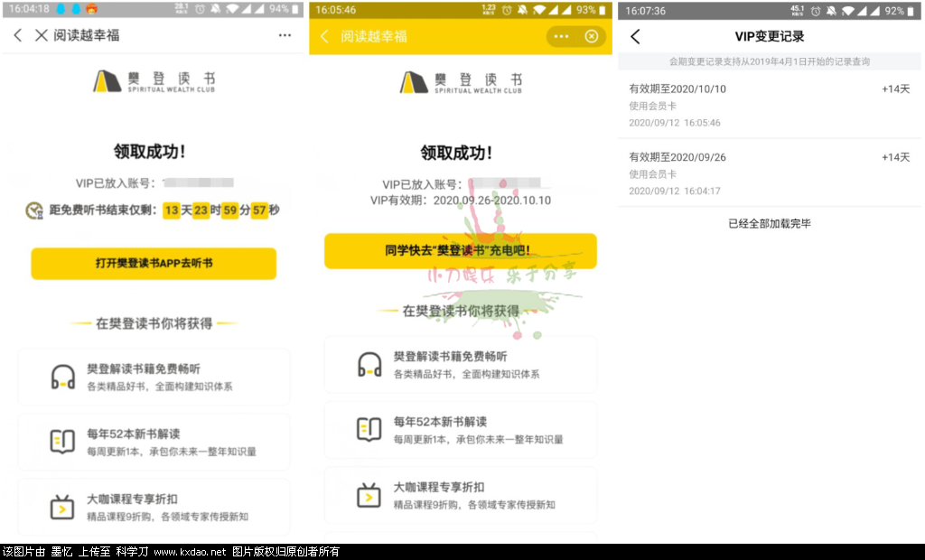Click the 阅读越幸福 title in the yellow header

coord(374,37)
